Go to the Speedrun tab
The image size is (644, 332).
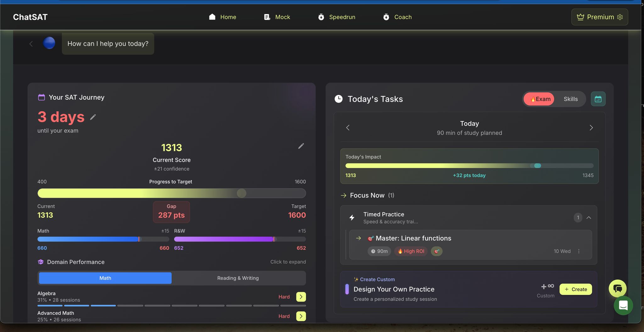336,17
